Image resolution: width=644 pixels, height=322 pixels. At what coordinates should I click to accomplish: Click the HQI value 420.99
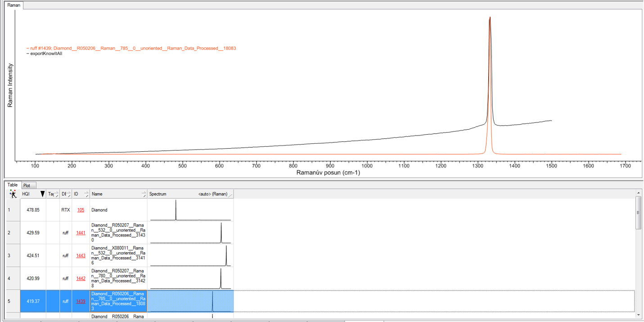[33, 278]
